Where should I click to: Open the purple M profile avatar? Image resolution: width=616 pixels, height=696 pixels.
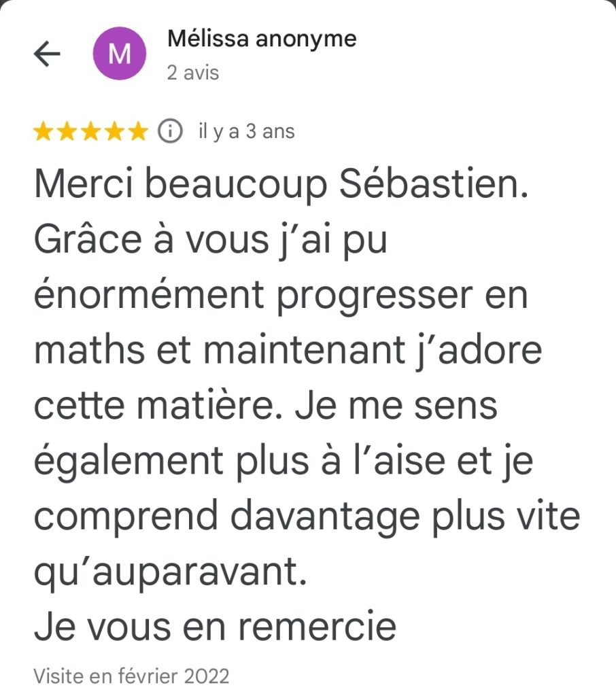click(120, 54)
